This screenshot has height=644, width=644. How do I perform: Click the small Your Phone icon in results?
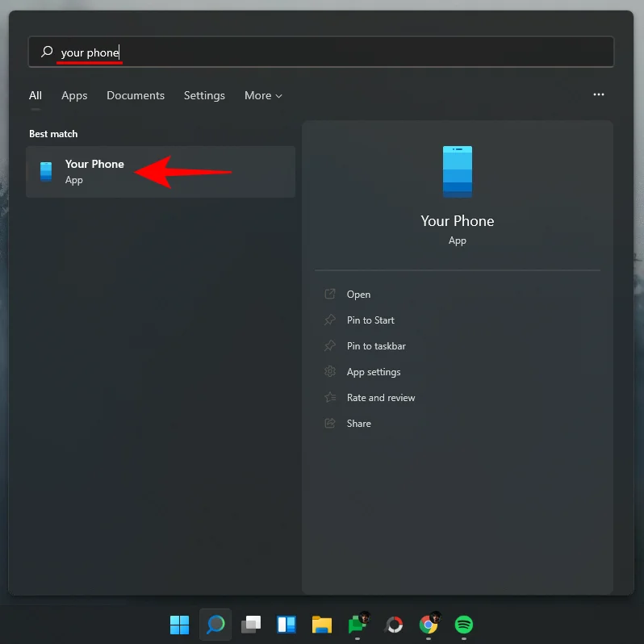click(46, 172)
